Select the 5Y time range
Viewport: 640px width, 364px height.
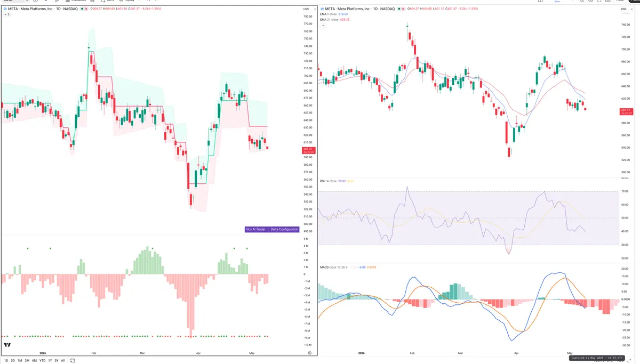(57, 361)
